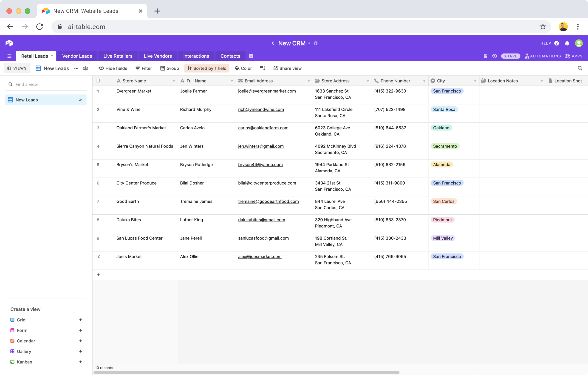Open notifications bell icon

click(567, 43)
